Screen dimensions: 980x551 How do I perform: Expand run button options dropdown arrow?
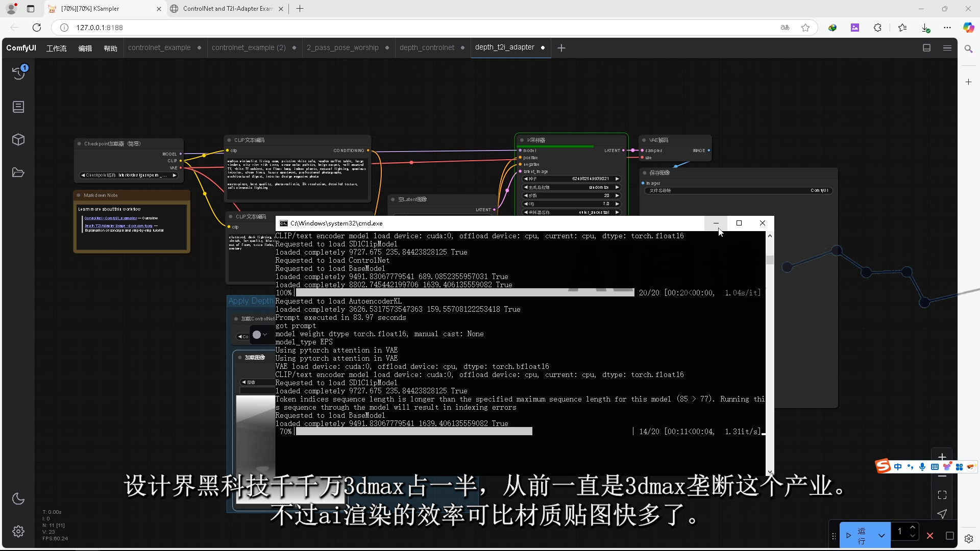click(x=881, y=536)
